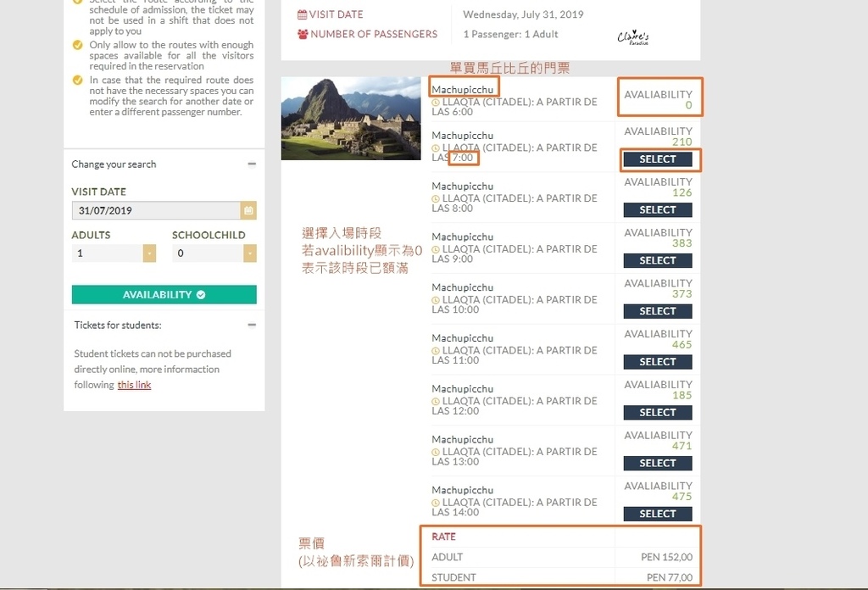Click the checkmark icon in AVAILABILITY button

[201, 295]
